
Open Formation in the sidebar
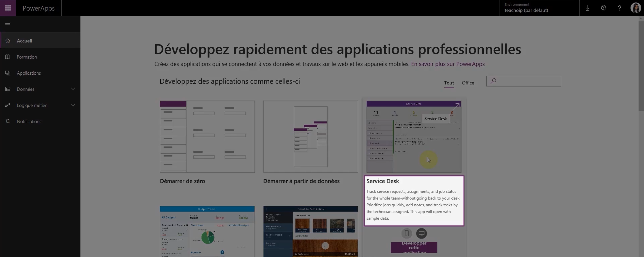pyautogui.click(x=40, y=57)
